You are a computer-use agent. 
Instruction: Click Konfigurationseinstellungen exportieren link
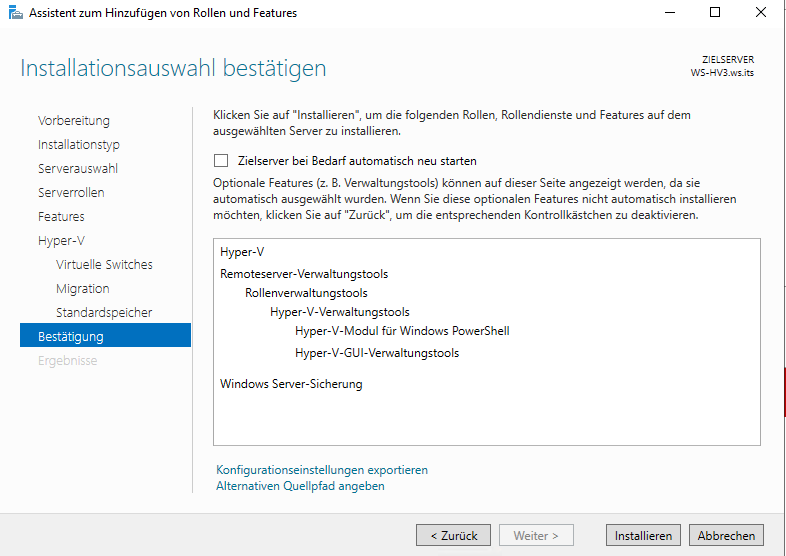(x=322, y=470)
